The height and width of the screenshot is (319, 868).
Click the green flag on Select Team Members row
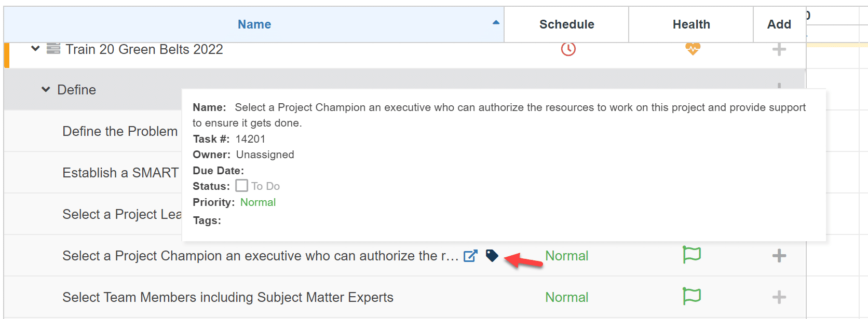(691, 297)
